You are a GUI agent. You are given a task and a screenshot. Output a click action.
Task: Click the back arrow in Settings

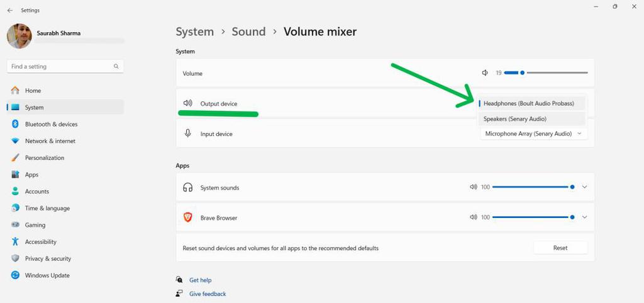pyautogui.click(x=9, y=10)
